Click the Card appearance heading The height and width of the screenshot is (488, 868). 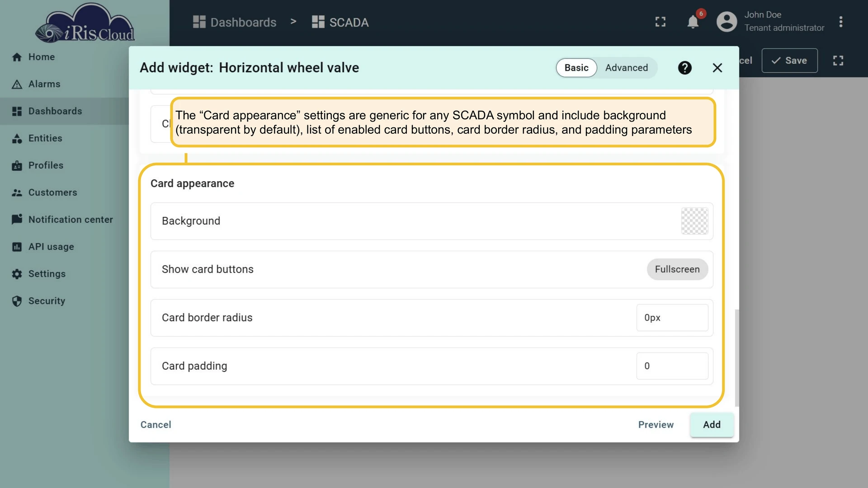192,183
